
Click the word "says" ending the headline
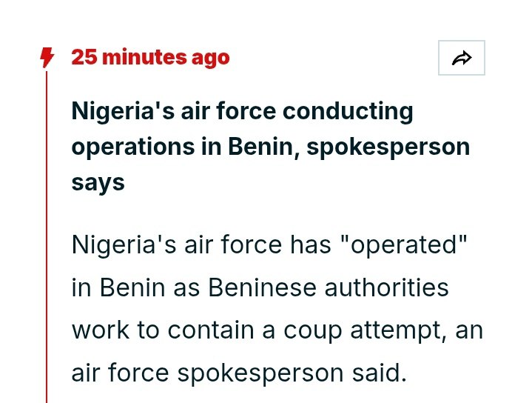click(98, 181)
